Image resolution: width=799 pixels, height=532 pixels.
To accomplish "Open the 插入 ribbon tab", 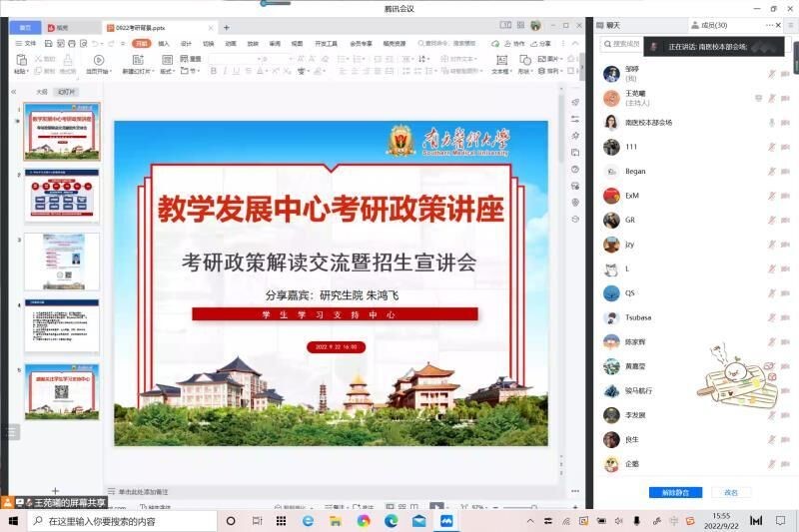I will (x=164, y=44).
